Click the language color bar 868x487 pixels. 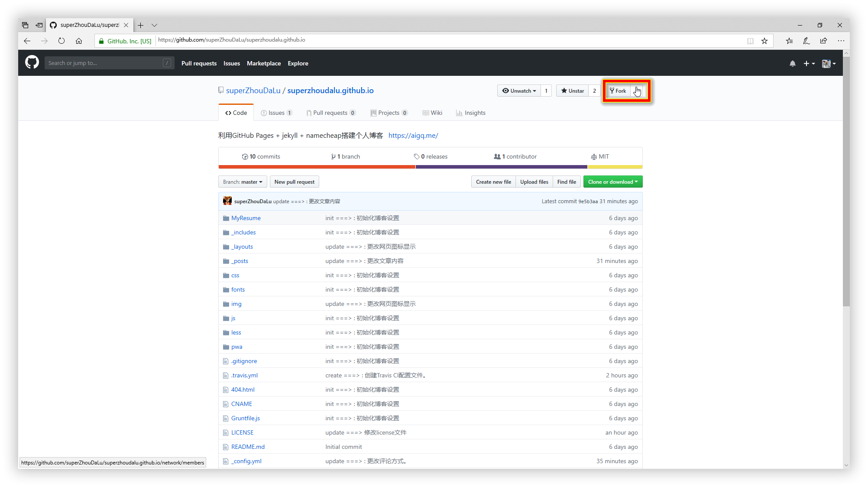pyautogui.click(x=430, y=167)
